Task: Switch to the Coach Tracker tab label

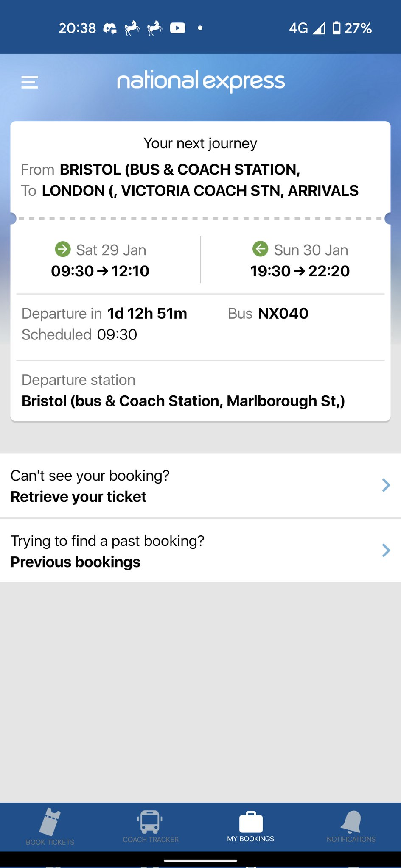Action: pyautogui.click(x=151, y=840)
